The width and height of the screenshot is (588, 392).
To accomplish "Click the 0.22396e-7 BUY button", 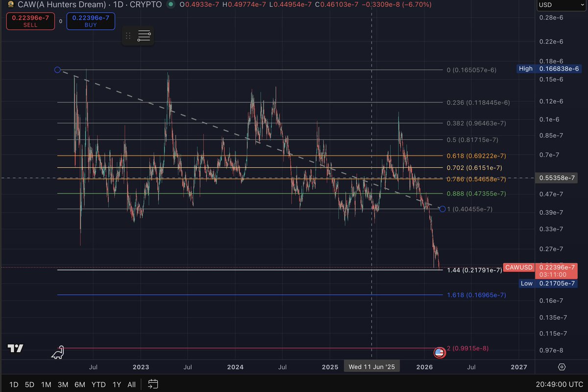I will point(90,21).
